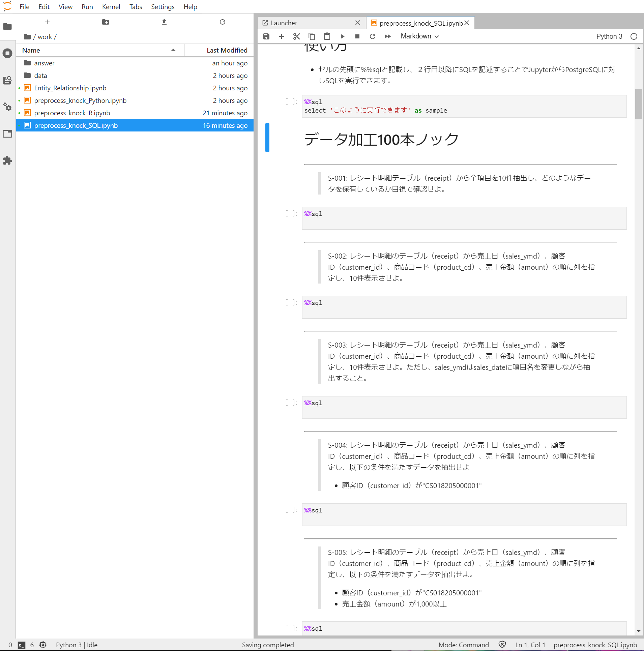Close the preprocess_knock_SQL.ipynb tab

point(467,23)
